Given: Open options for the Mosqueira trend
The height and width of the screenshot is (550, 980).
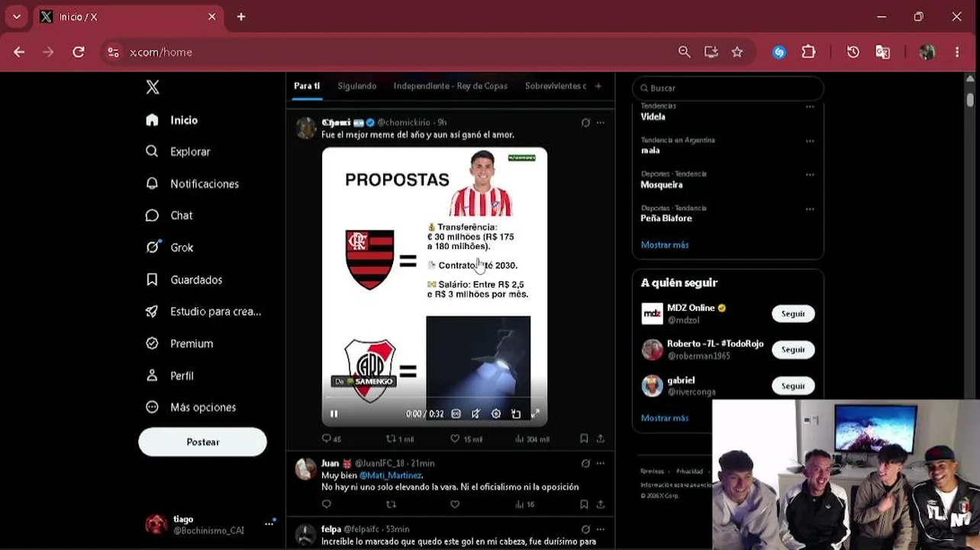Looking at the screenshot, I should (810, 175).
